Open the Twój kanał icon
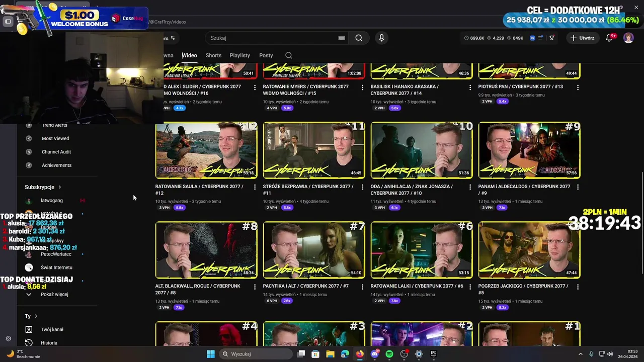This screenshot has height=362, width=644. (29, 329)
